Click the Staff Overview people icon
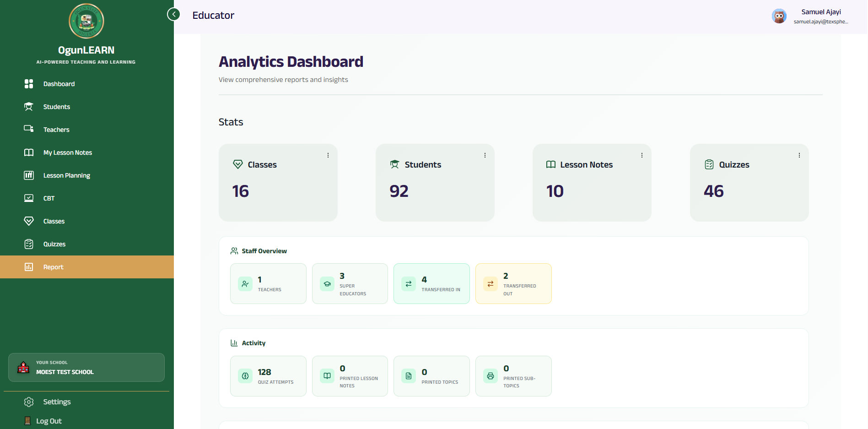Viewport: 868px width, 429px height. click(x=234, y=250)
